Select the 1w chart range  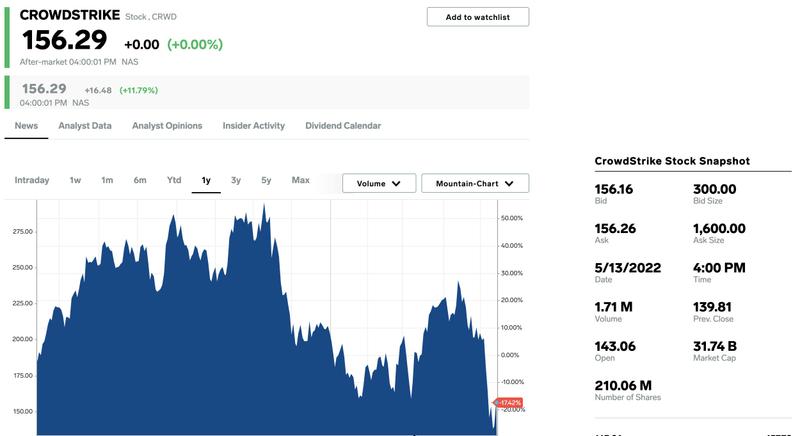pyautogui.click(x=75, y=180)
